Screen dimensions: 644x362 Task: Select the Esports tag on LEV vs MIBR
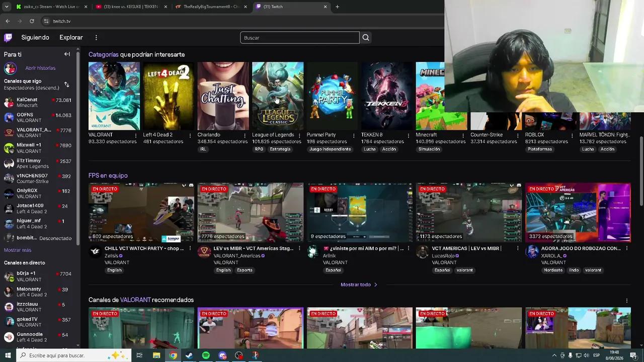pos(245,270)
